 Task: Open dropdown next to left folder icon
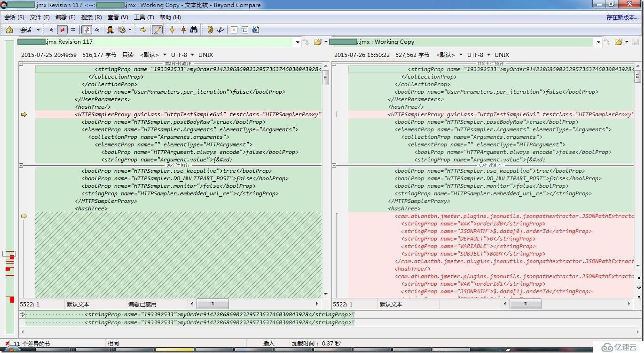325,42
